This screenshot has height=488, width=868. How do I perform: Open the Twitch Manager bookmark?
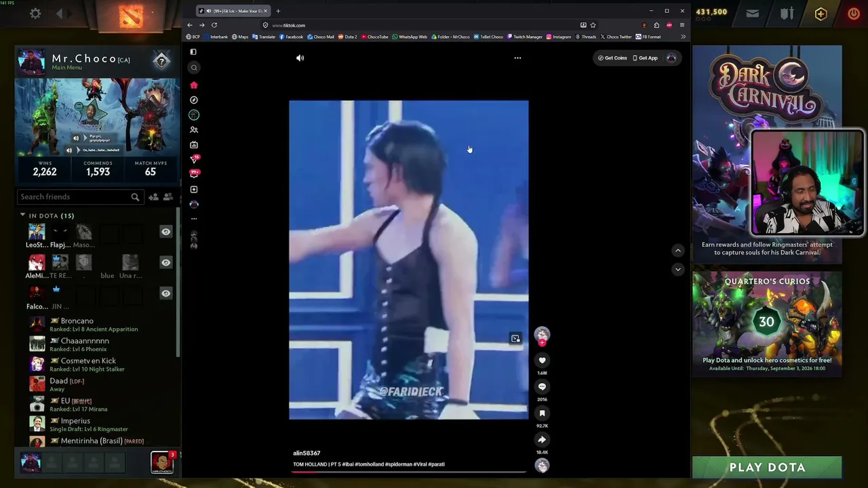524,37
